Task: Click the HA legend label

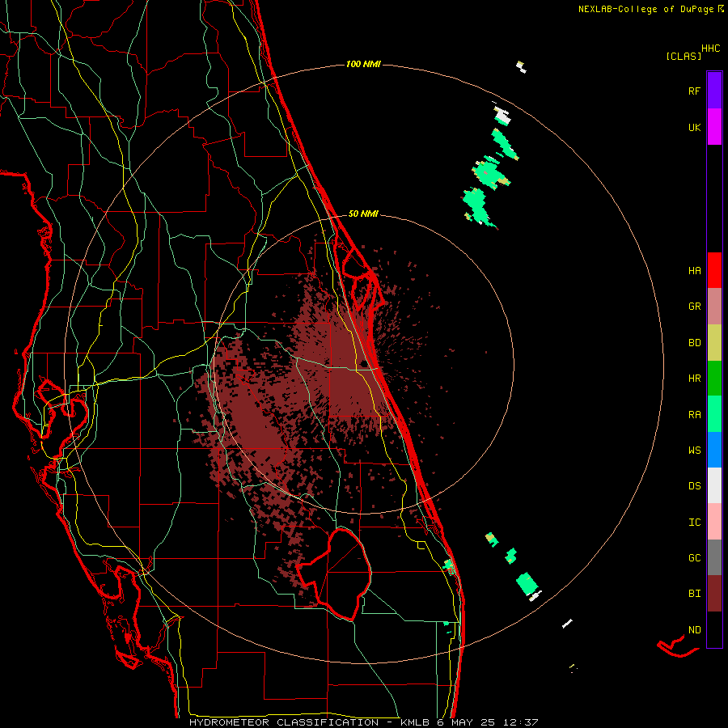Action: pos(695,270)
